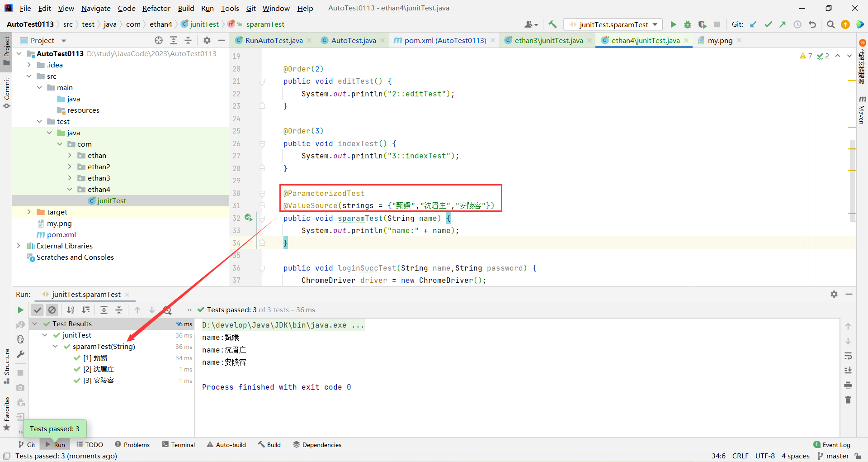Screen dimensions: 868x462
Task: Toggle soft-wrap in console output
Action: [x=848, y=356]
